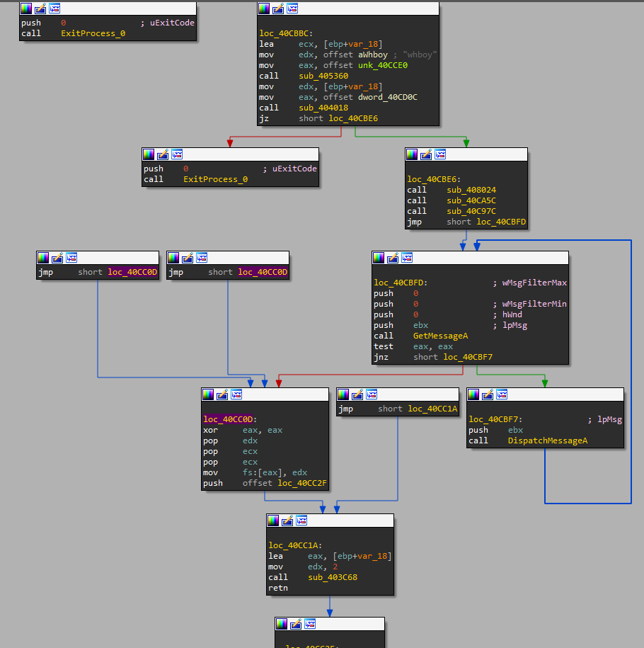Click the color icon on the loc_40CC0D node
644x648 pixels.
pyautogui.click(x=208, y=394)
